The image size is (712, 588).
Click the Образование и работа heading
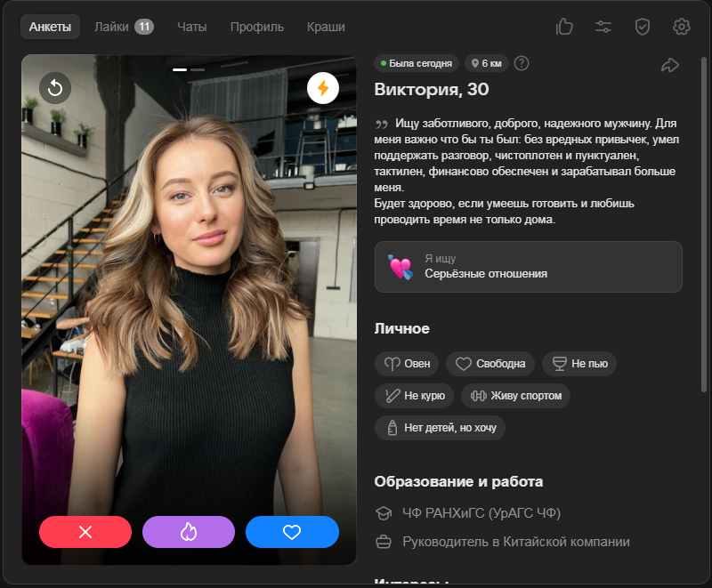pos(458,481)
